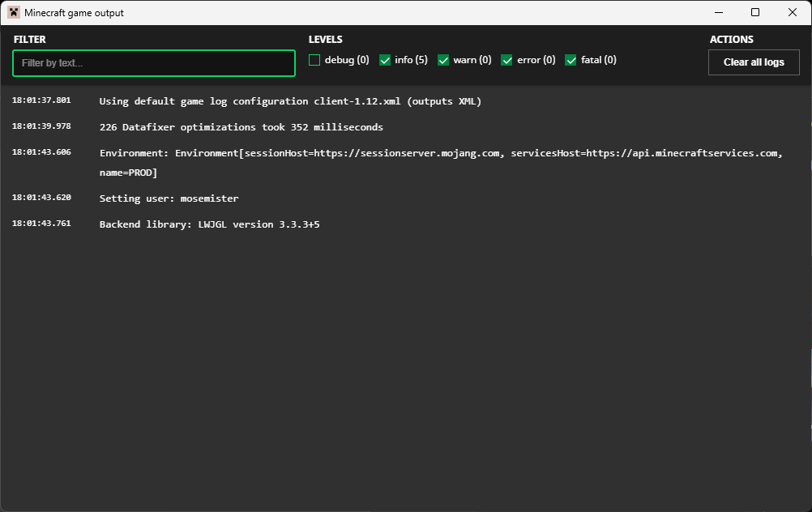812x512 pixels.
Task: Click timestamp 18:01:39.978
Action: pyautogui.click(x=41, y=126)
